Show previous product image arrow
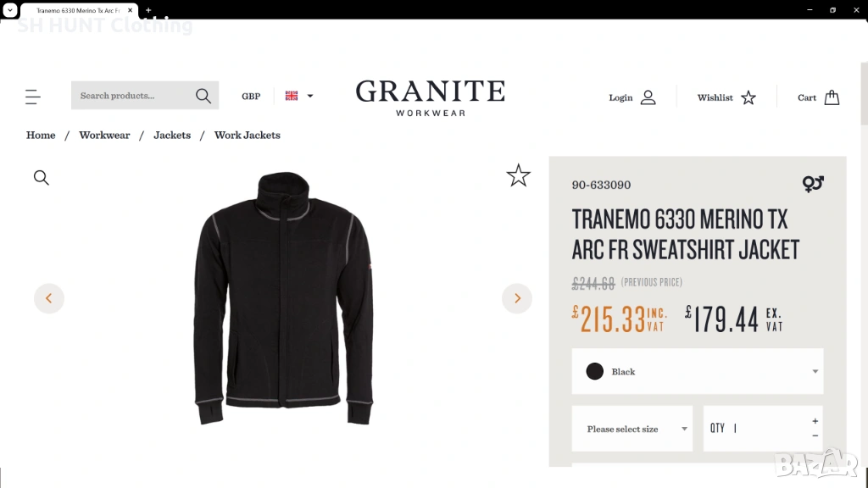 (x=49, y=298)
